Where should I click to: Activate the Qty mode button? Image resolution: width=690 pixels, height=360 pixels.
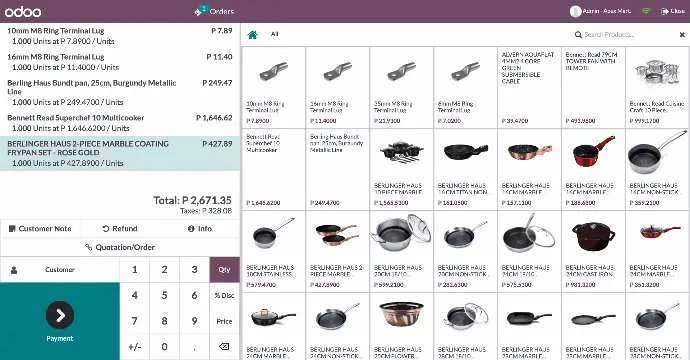(x=224, y=269)
